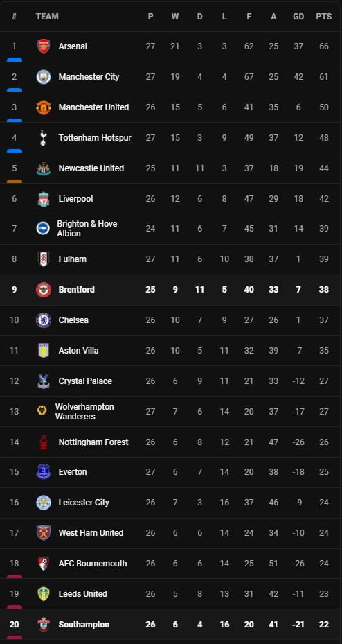Click the Brighton & Hove Albion name
The width and height of the screenshot is (342, 644).
(87, 229)
